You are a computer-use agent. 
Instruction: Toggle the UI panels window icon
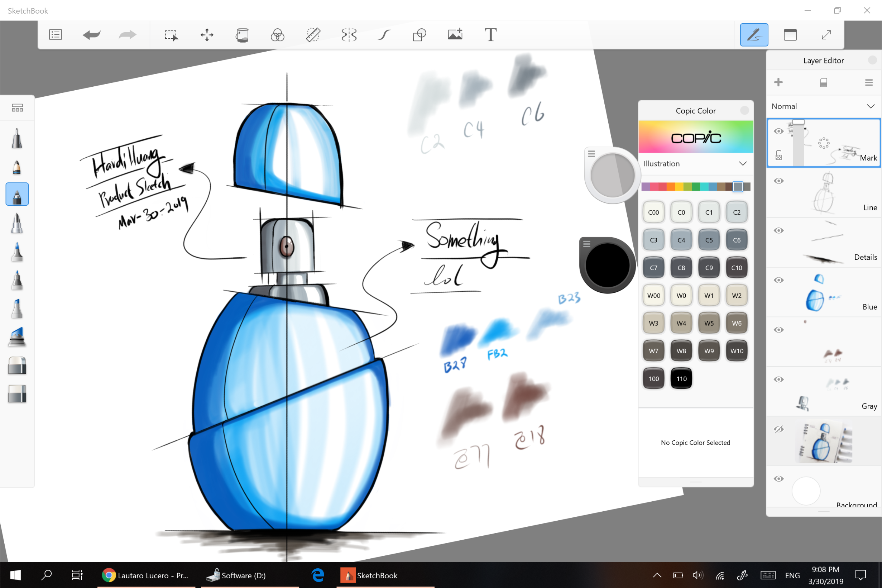790,35
